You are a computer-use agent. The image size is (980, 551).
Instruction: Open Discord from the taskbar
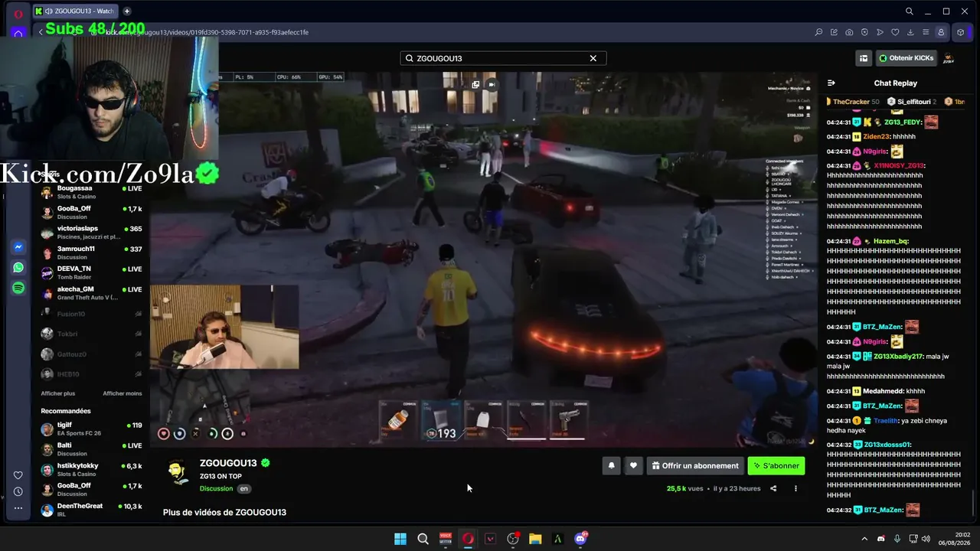[x=580, y=539]
